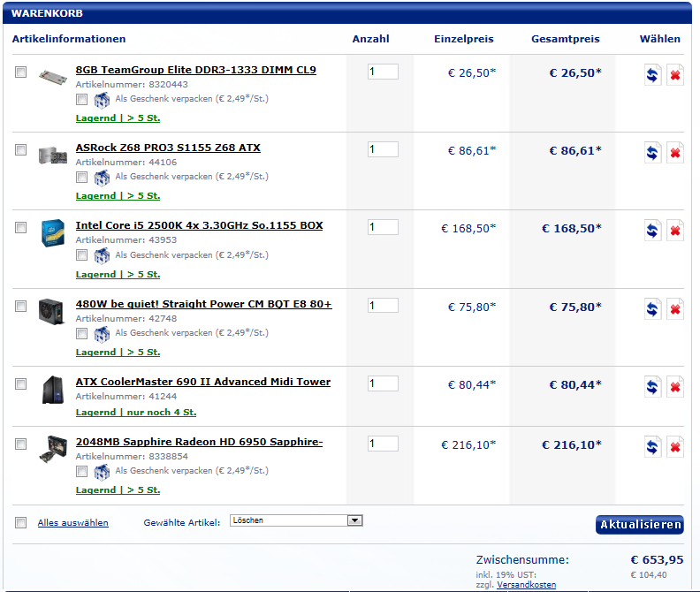Open the ATX CoolerMaster 690 II Advanced link

(x=203, y=382)
